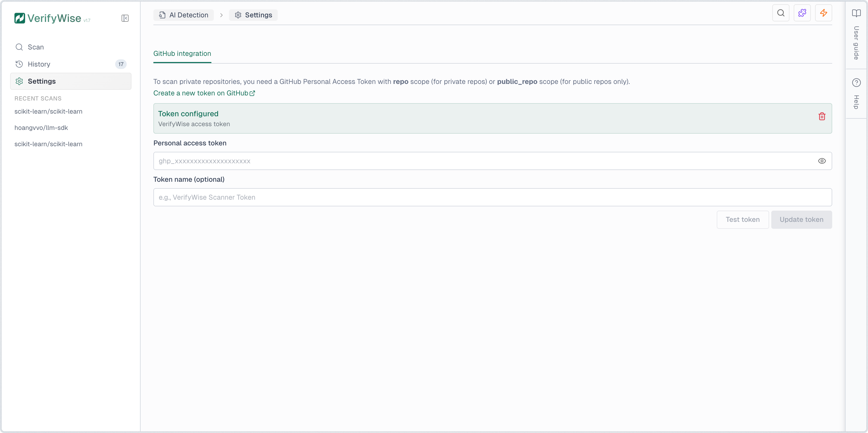Open search from the top toolbar

pyautogui.click(x=781, y=13)
